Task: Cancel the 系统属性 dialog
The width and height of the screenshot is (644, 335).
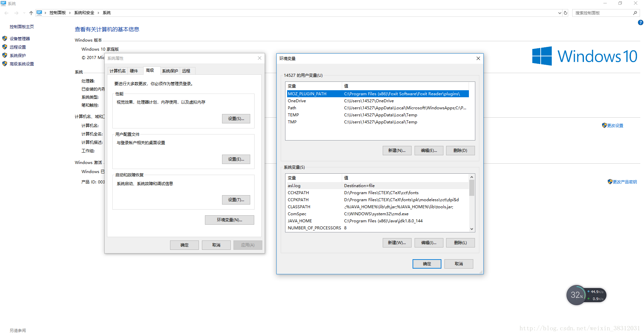Action: tap(216, 245)
